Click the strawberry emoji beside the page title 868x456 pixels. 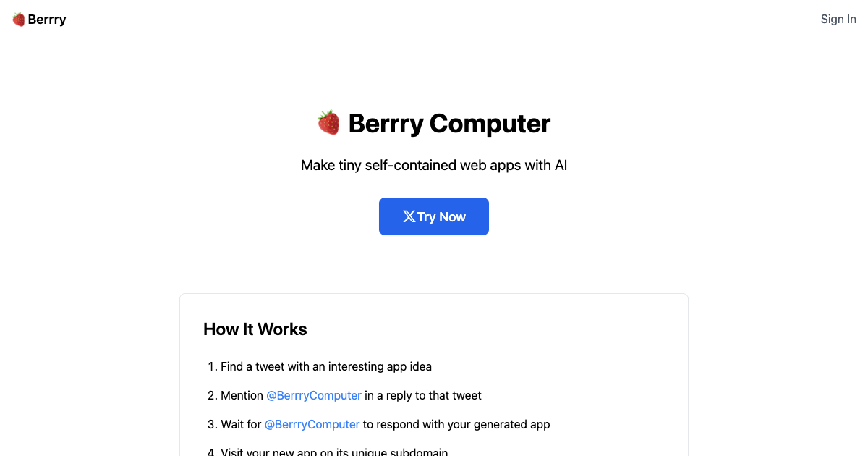point(330,122)
